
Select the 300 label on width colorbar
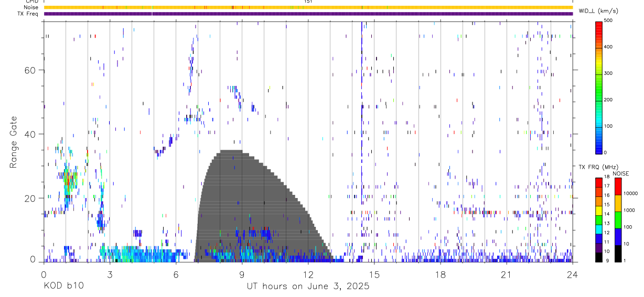coord(609,73)
